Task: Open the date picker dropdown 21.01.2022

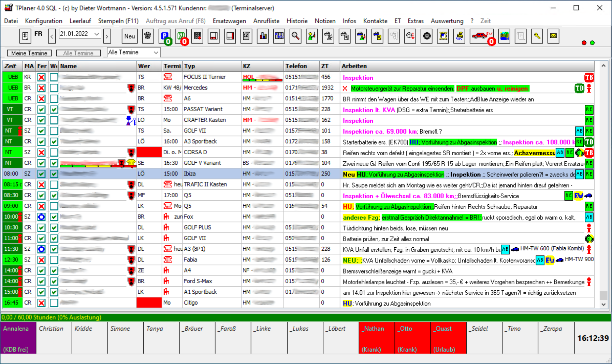Action: [x=97, y=34]
